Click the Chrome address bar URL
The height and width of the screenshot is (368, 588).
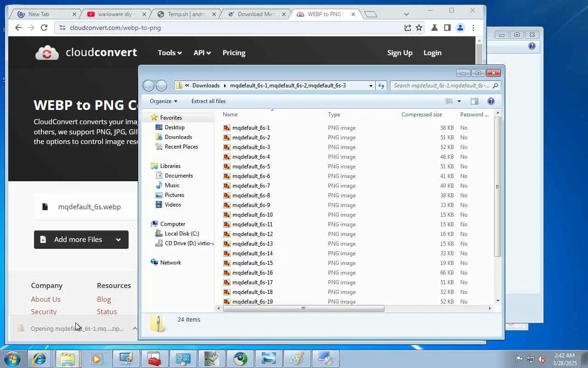115,28
